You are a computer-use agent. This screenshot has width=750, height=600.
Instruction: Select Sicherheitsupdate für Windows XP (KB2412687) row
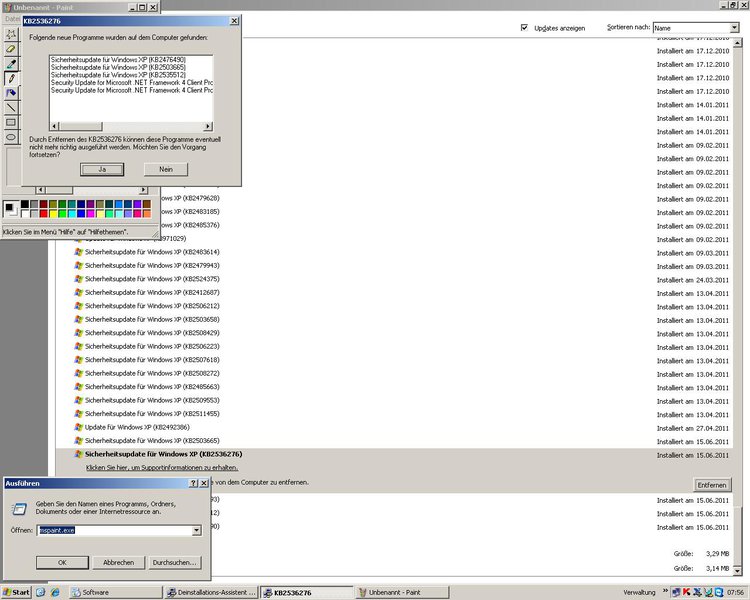pos(392,292)
